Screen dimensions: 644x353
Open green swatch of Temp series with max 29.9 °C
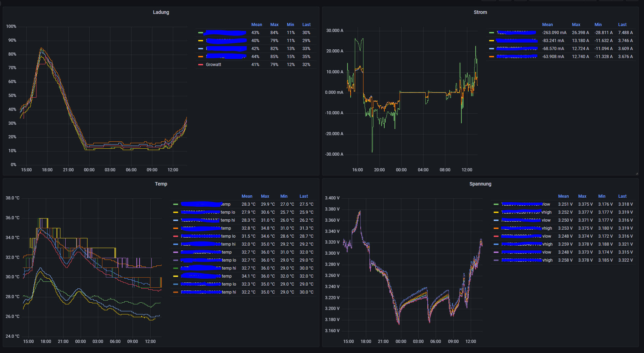click(175, 204)
